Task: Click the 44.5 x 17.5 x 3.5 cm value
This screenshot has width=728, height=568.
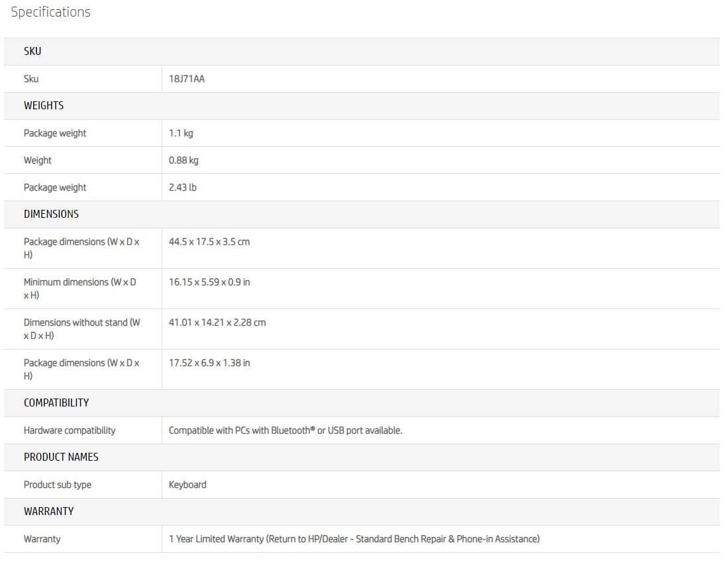Action: click(209, 242)
